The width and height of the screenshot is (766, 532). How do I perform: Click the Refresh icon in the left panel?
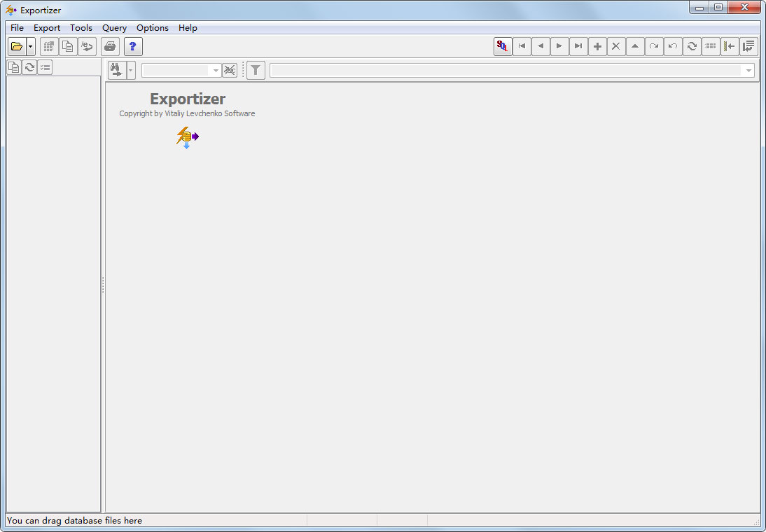(x=29, y=67)
